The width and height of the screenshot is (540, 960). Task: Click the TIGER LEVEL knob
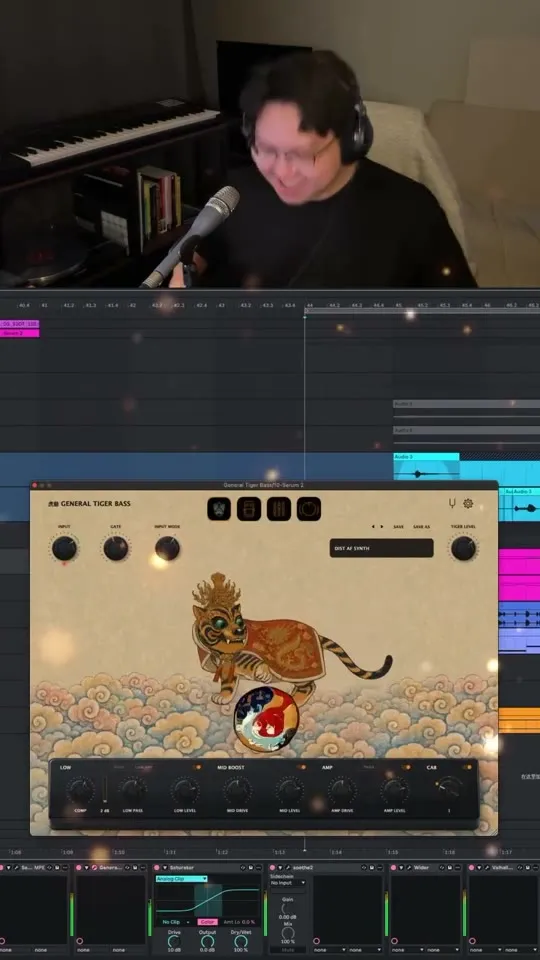(463, 548)
